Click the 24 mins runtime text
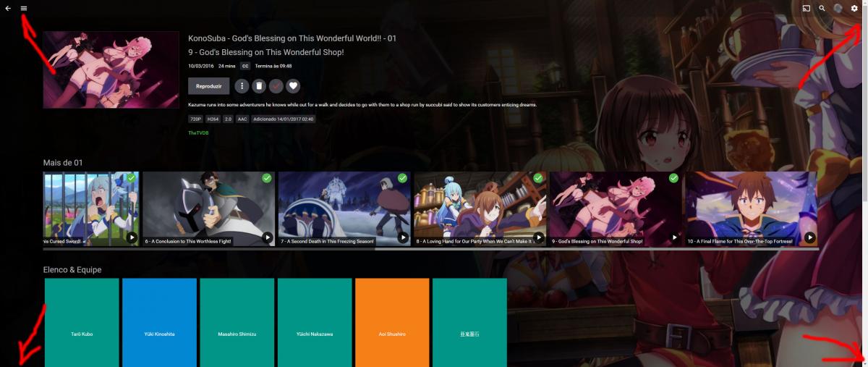The height and width of the screenshot is (367, 868). tap(227, 66)
